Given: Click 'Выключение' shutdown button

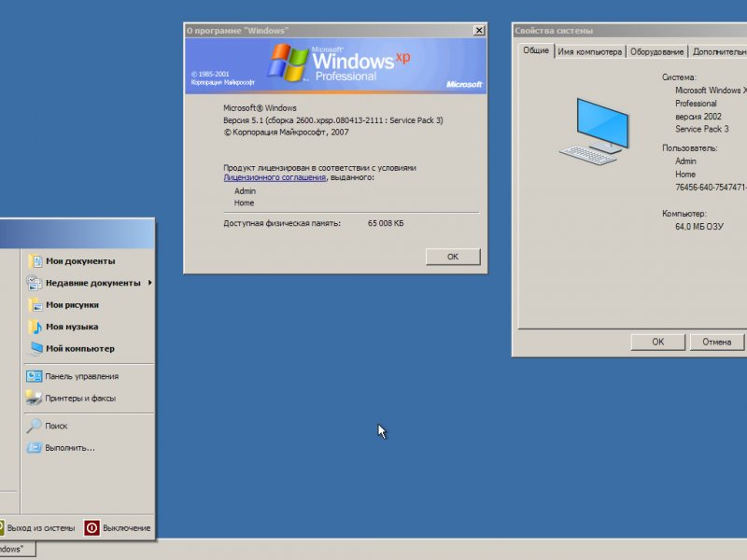Looking at the screenshot, I should point(119,527).
